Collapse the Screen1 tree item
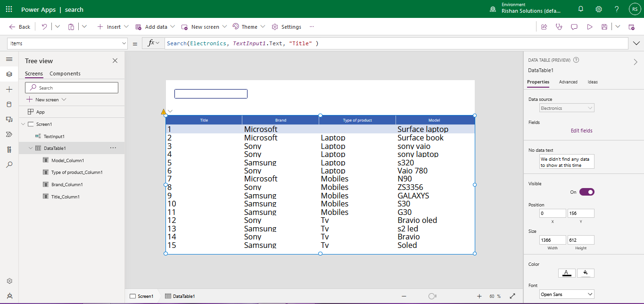Screen dimensions: 644x304 pyautogui.click(x=23, y=123)
